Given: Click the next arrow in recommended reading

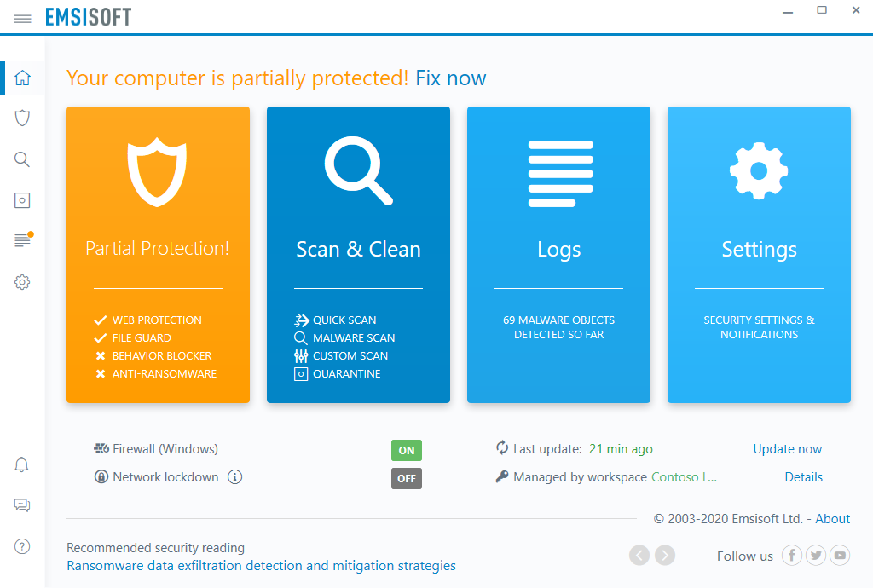Looking at the screenshot, I should (x=665, y=555).
